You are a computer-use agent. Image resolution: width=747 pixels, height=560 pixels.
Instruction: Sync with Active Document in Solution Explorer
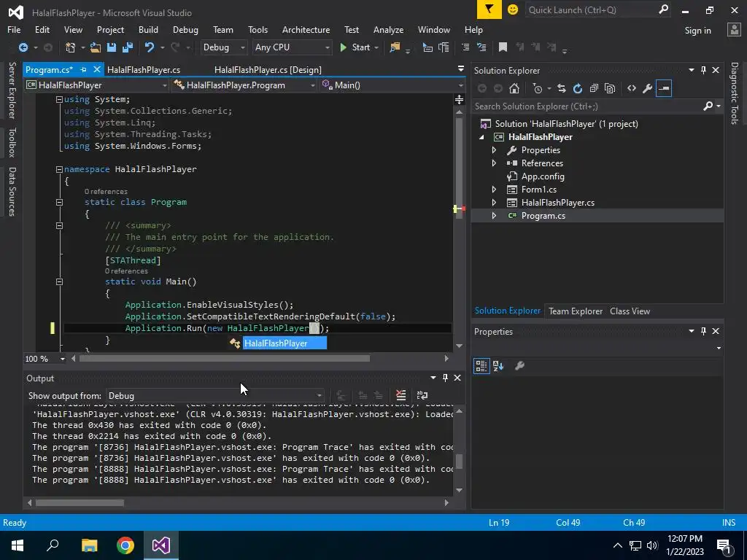pyautogui.click(x=562, y=88)
